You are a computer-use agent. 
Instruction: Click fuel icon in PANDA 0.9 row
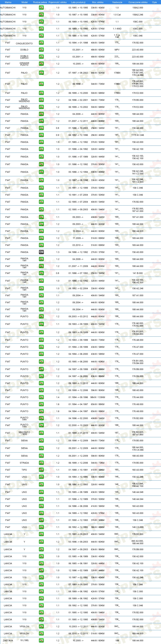tap(41, 135)
